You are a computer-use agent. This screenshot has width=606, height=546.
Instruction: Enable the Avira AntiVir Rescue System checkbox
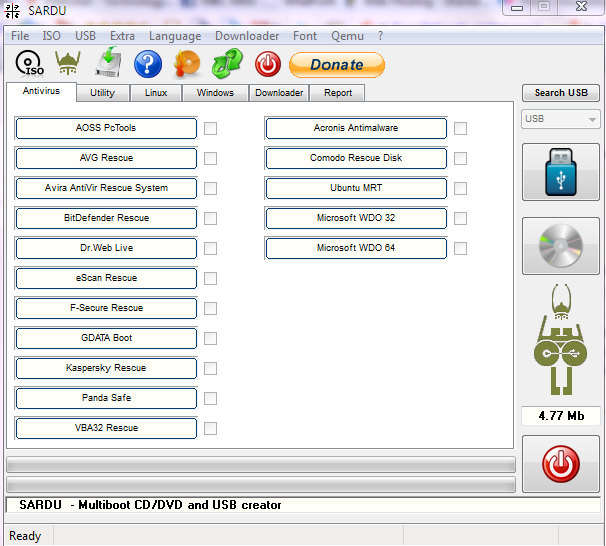210,189
